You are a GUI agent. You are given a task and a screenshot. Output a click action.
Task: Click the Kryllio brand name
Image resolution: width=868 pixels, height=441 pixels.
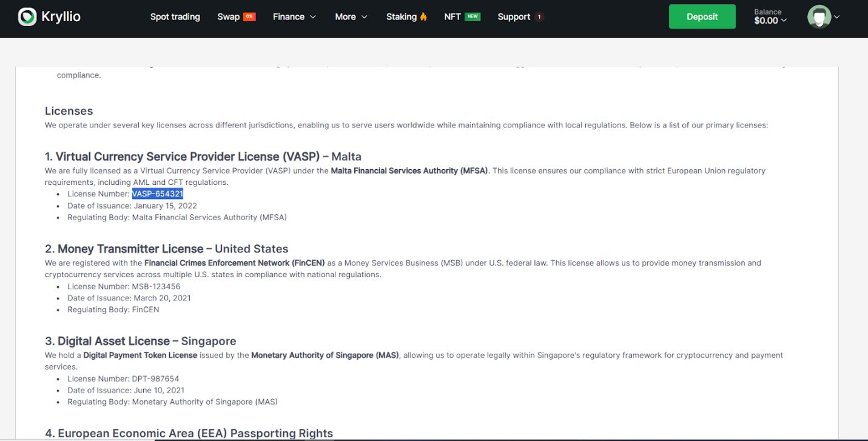click(x=61, y=17)
